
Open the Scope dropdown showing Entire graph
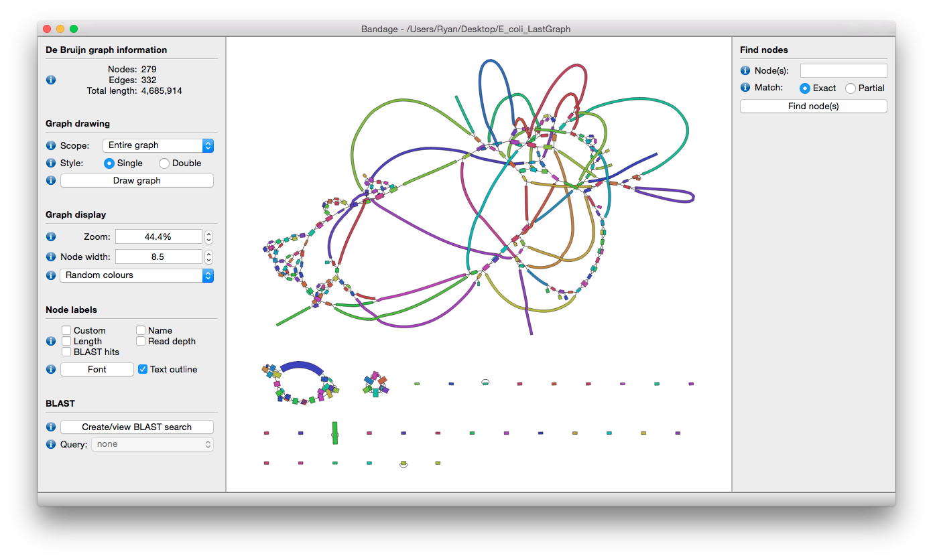point(158,145)
